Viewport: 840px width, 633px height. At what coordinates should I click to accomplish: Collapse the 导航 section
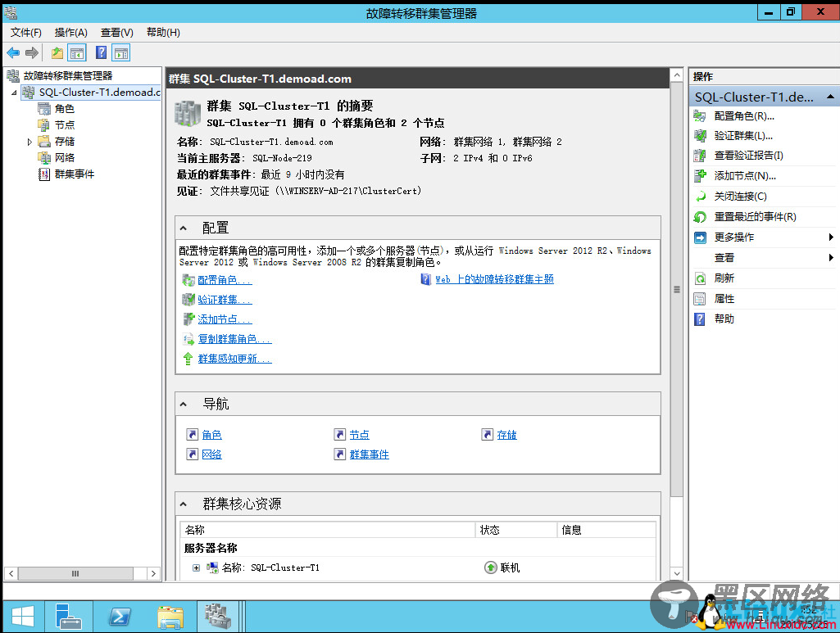184,404
